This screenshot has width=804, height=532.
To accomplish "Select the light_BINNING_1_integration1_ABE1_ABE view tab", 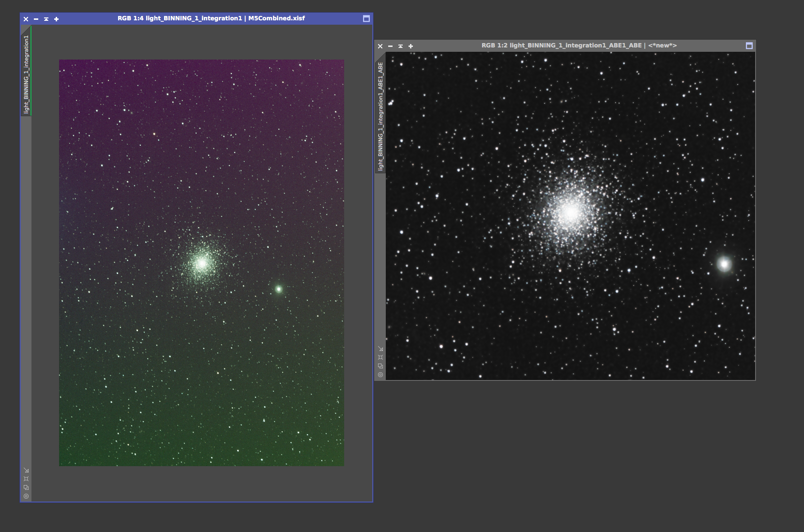I will tap(380, 116).
